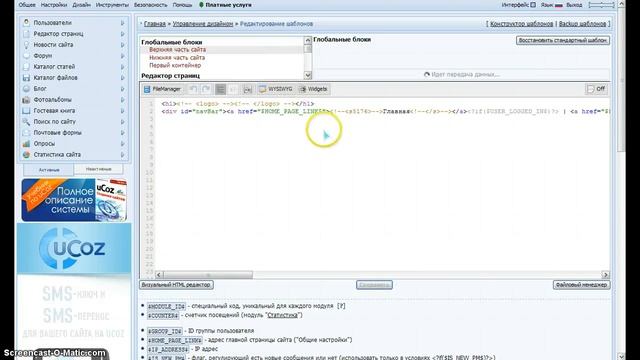Click the Сохранить button below editor

374,285
